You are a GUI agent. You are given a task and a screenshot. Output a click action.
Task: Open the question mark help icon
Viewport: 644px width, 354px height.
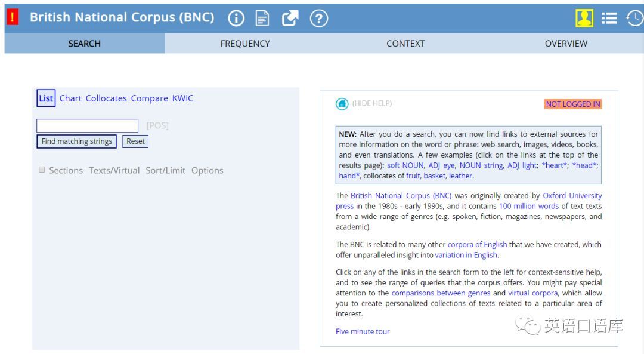tap(318, 18)
